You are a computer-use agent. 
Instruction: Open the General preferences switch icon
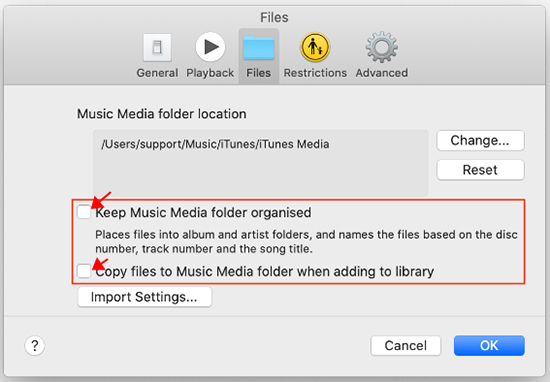157,47
